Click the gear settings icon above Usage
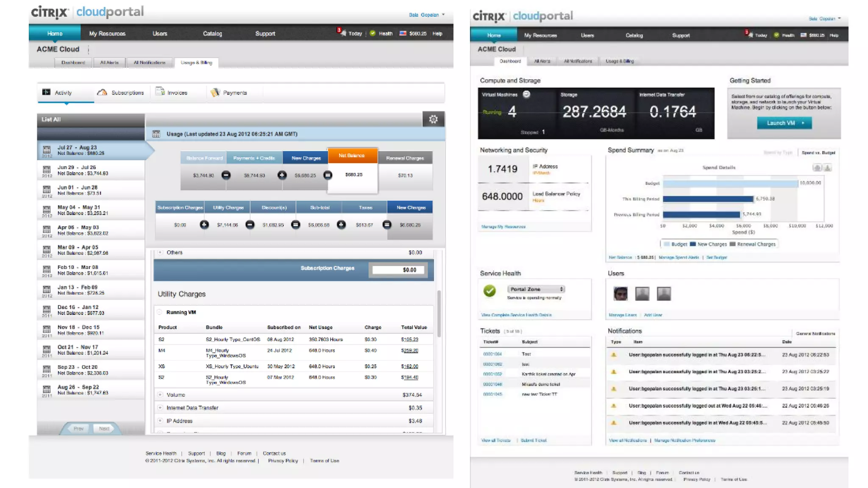 [433, 119]
